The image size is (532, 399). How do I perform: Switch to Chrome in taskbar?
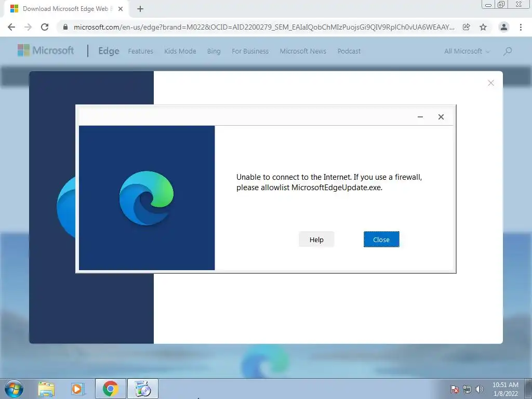point(111,389)
